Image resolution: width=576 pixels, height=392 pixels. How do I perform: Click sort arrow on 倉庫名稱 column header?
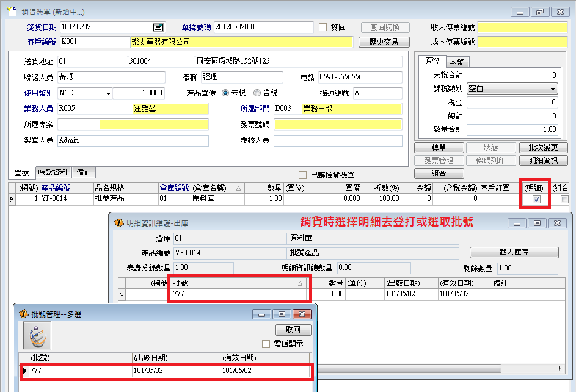click(238, 188)
